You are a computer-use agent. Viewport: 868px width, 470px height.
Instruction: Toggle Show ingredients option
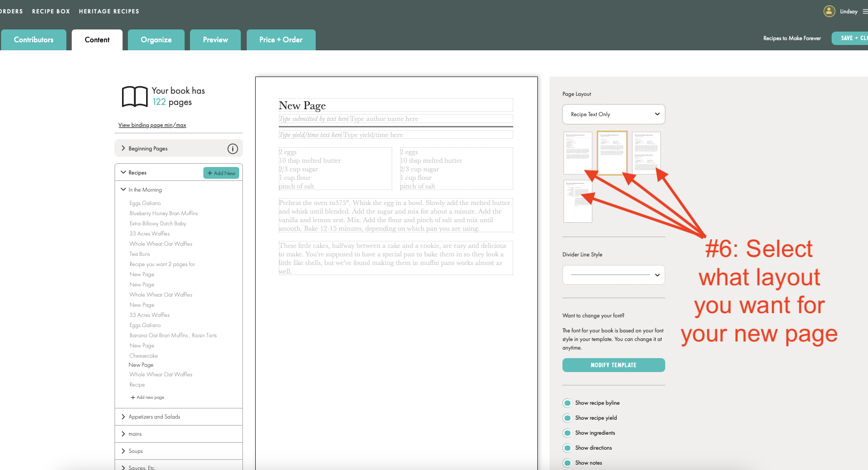[x=567, y=433]
